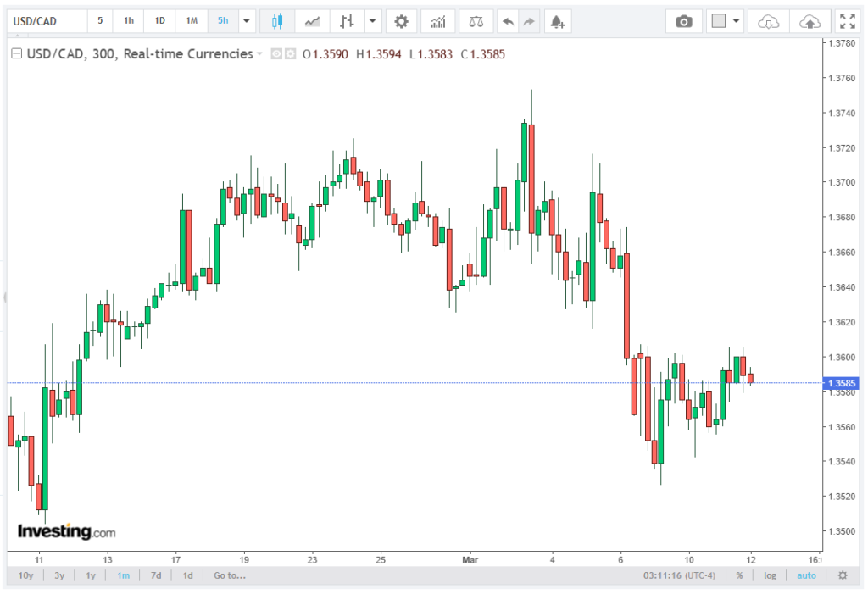Toggle log scale on price axis

(770, 575)
